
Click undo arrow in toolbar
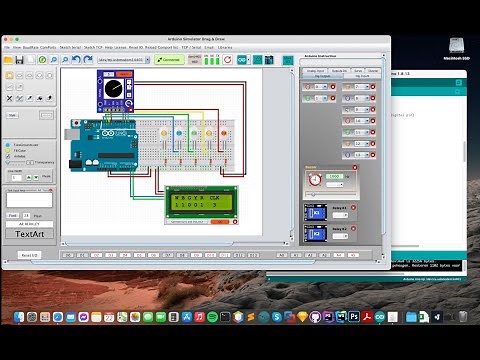(76, 60)
